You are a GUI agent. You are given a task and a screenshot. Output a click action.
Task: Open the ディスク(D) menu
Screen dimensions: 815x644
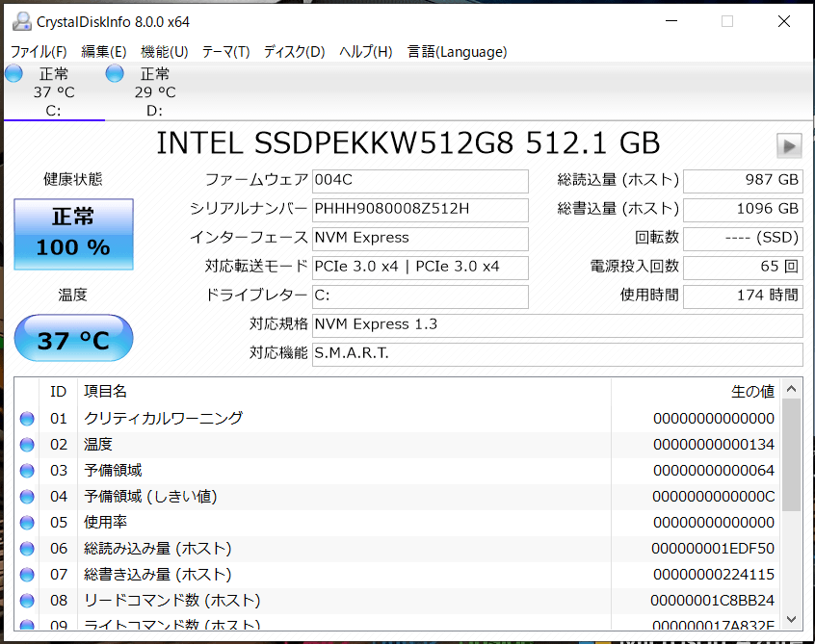294,52
